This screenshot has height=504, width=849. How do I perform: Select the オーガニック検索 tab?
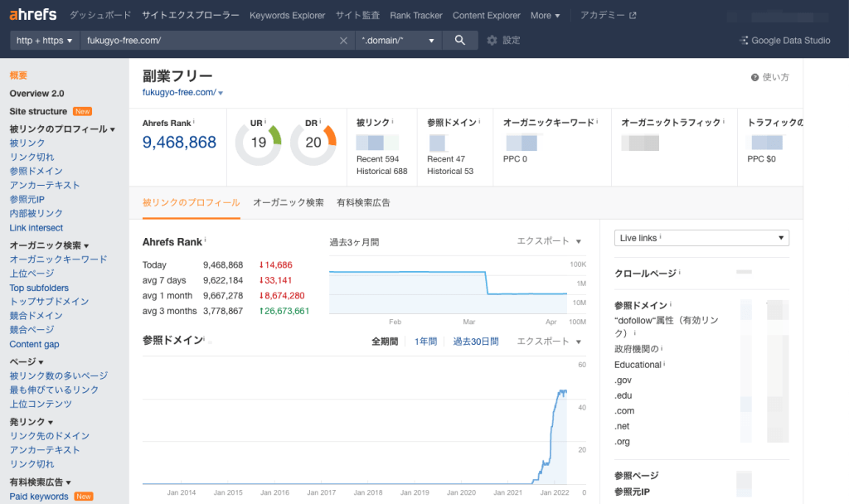point(288,202)
